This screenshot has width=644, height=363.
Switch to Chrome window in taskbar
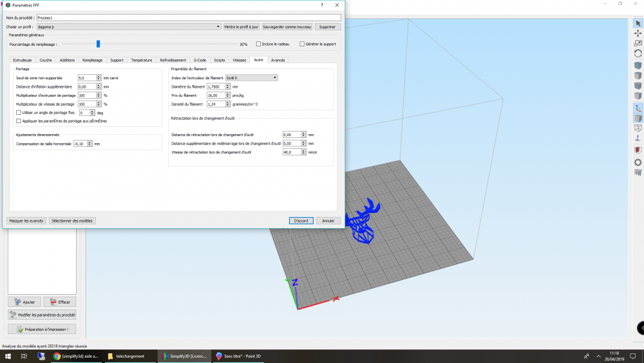pyautogui.click(x=76, y=356)
